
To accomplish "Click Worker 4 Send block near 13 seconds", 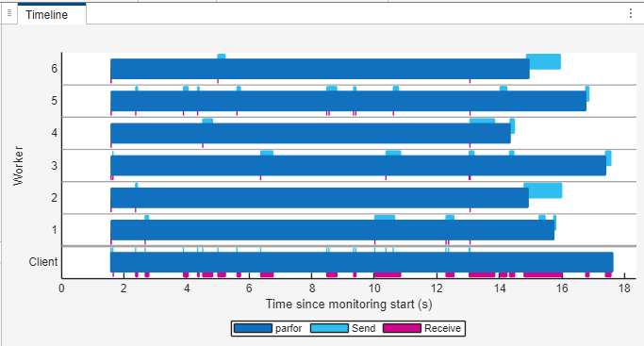I will point(482,121).
